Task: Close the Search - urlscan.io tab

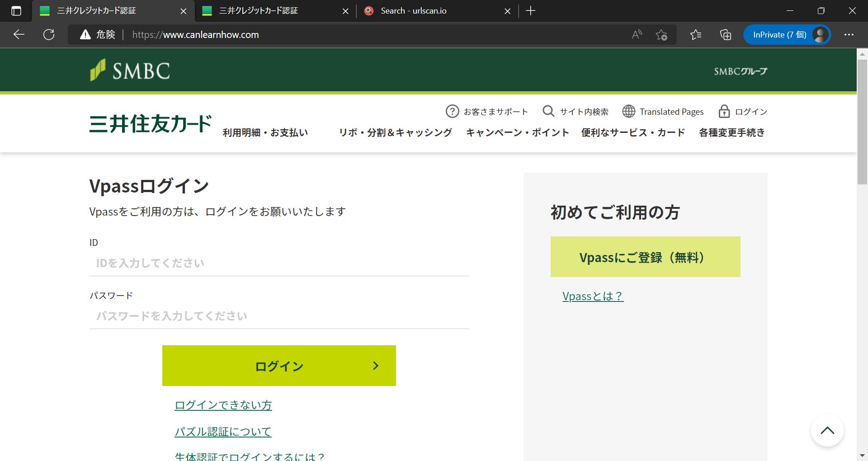Action: point(508,11)
